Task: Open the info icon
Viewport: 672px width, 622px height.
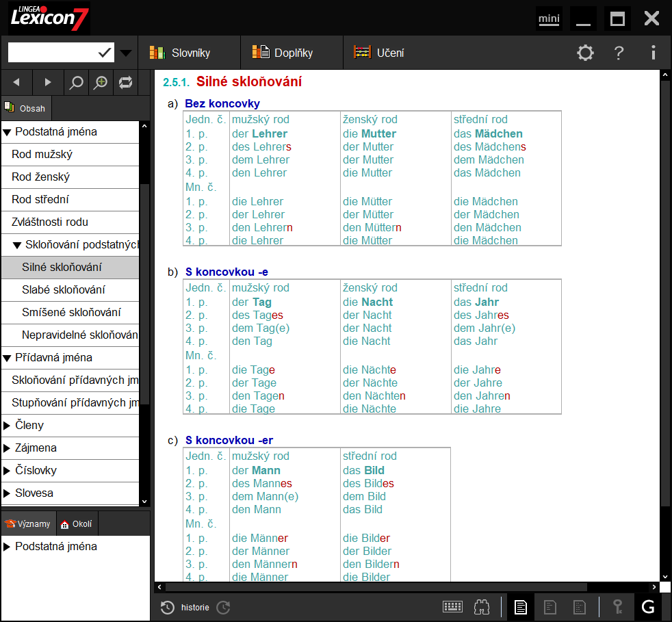Action: tap(653, 53)
